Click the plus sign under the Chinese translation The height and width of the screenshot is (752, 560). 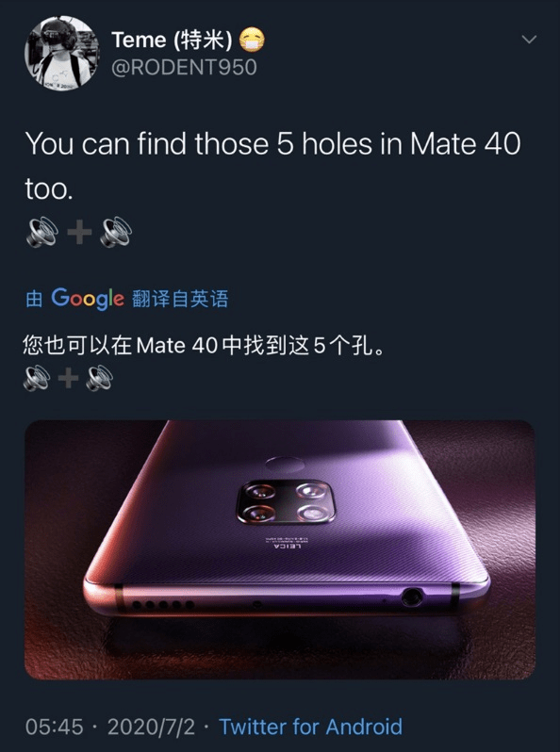pos(68,379)
